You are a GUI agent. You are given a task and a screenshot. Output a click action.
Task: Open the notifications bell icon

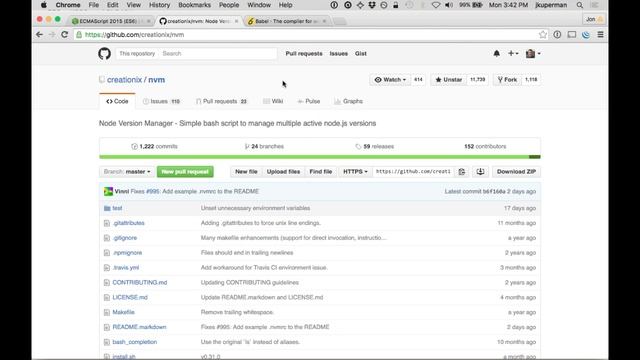pos(496,53)
